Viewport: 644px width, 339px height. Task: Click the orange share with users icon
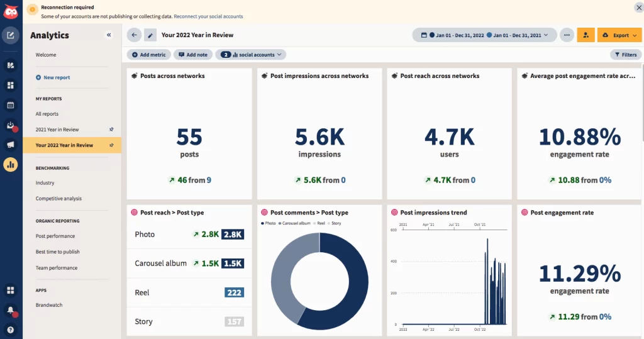[x=586, y=35]
